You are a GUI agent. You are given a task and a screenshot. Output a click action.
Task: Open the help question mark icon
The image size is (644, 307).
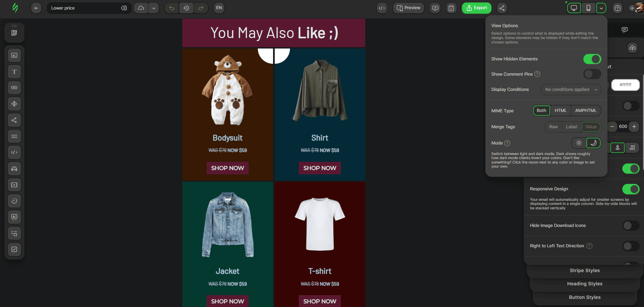pos(618,8)
